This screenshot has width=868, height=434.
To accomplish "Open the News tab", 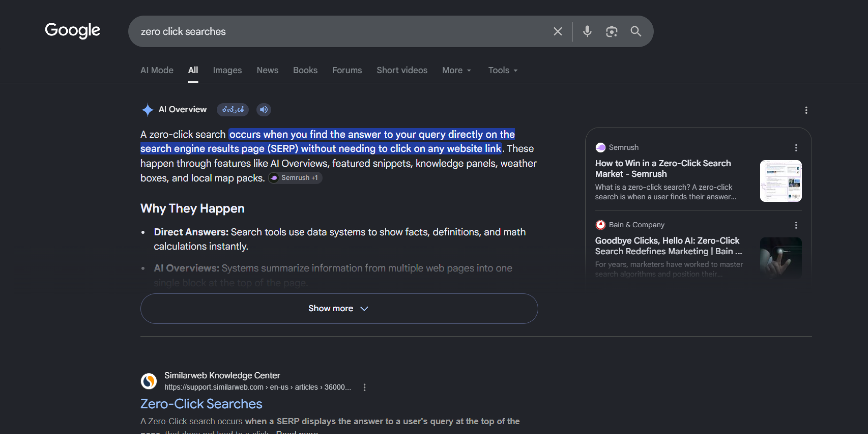I will pos(268,70).
